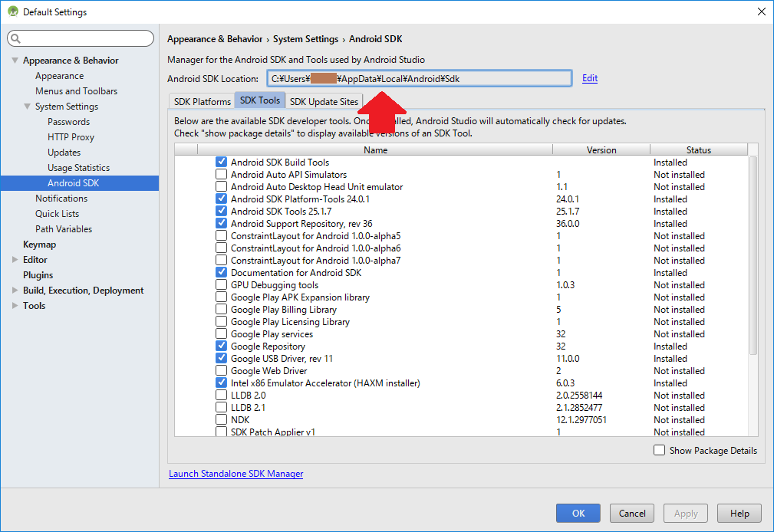Switch to the SDK Platforms tab
Viewport: 774px width, 532px height.
[201, 100]
